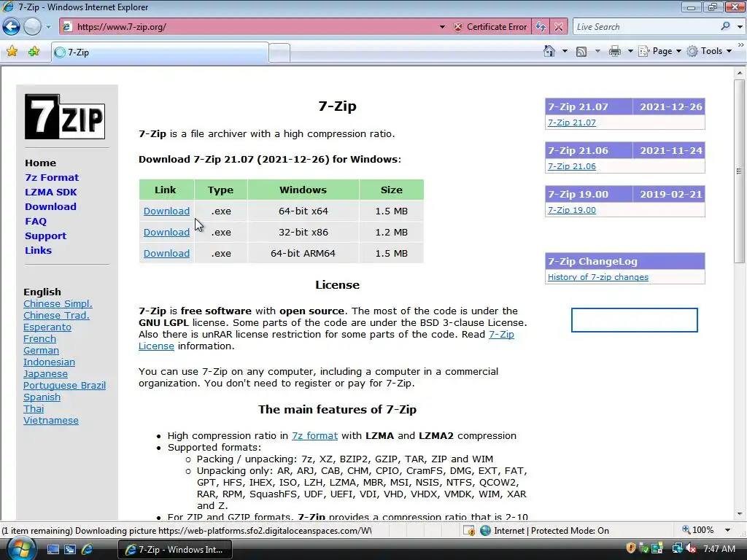Open the 7-Zip 19.00 news link
The width and height of the screenshot is (747, 560).
tap(572, 210)
